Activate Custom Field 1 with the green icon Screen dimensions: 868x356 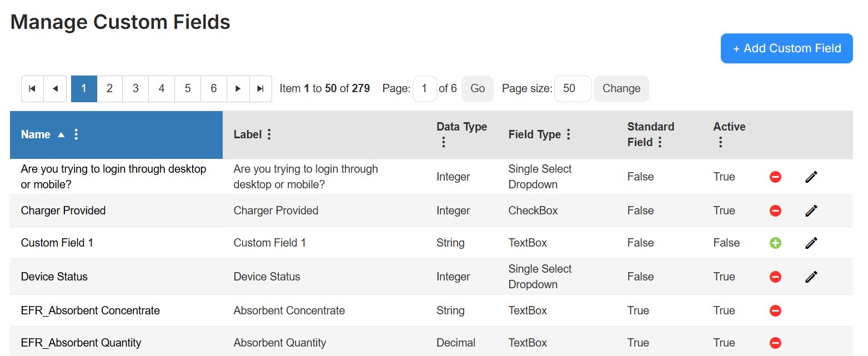(x=775, y=243)
